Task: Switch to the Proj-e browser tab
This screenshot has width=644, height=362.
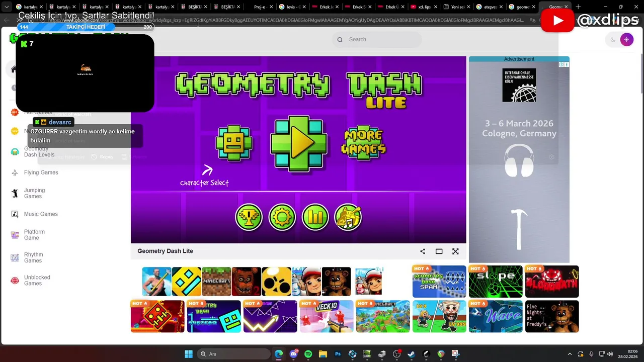Action: click(260, 7)
